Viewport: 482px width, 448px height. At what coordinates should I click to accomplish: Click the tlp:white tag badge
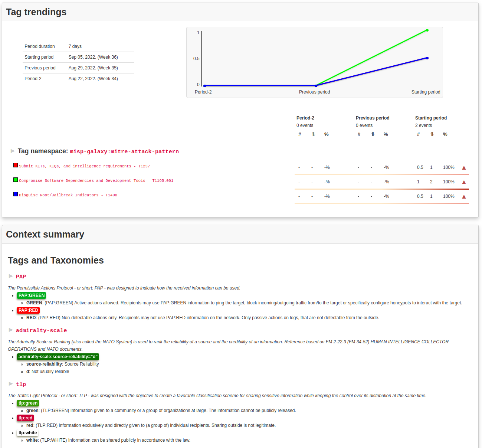pyautogui.click(x=28, y=433)
